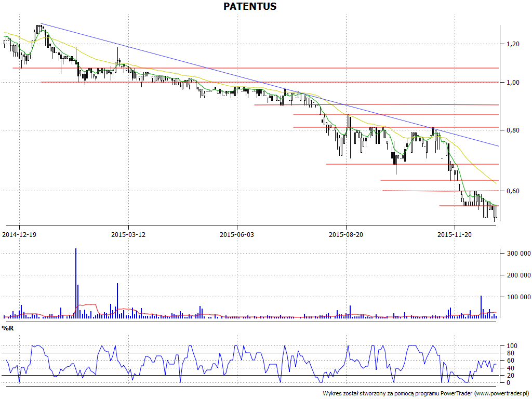Click the 0,80 price axis label
The height and width of the screenshot is (399, 532).
[x=513, y=130]
